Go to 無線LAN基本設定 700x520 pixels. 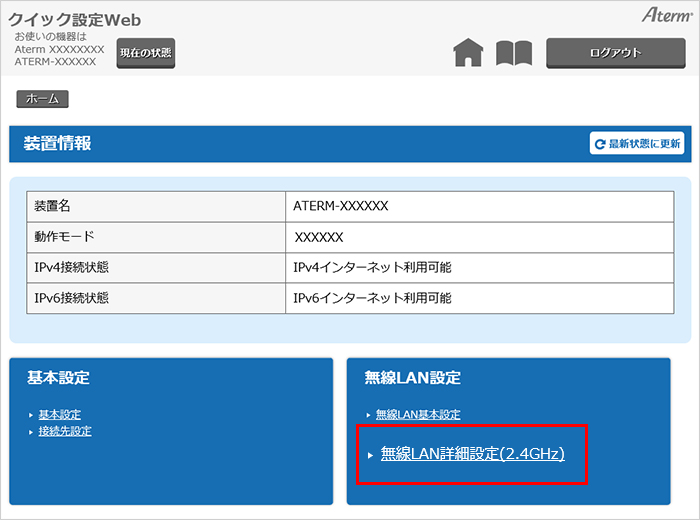point(418,414)
